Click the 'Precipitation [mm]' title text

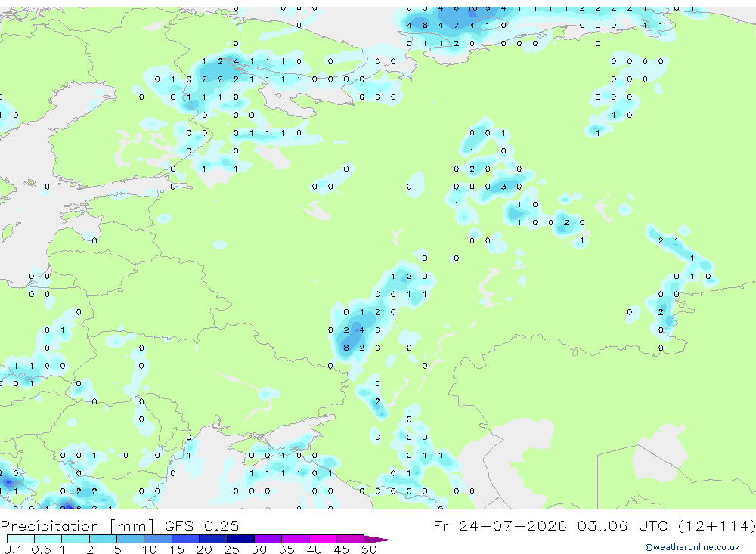(76, 526)
